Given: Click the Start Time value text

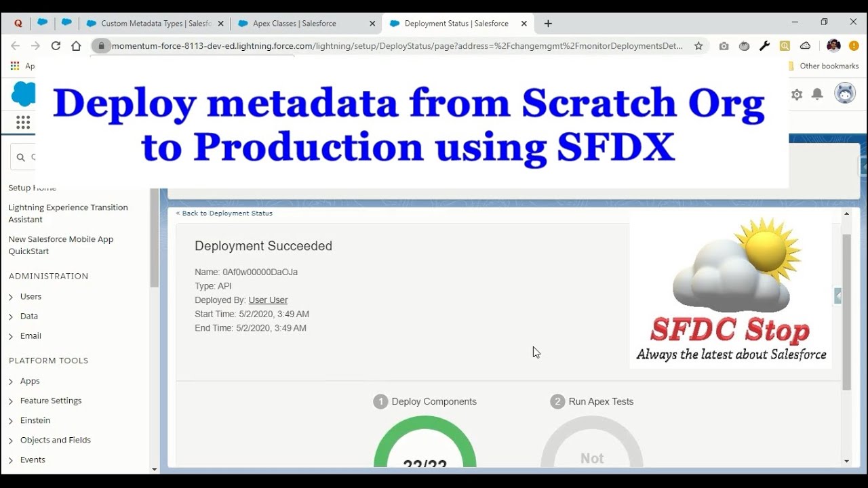Looking at the screenshot, I should 274,314.
